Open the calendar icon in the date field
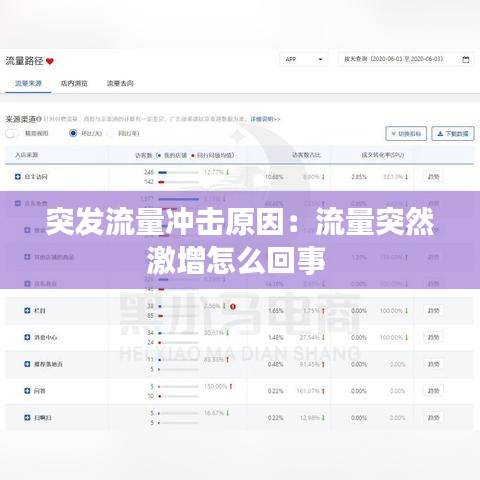 pos(466,60)
